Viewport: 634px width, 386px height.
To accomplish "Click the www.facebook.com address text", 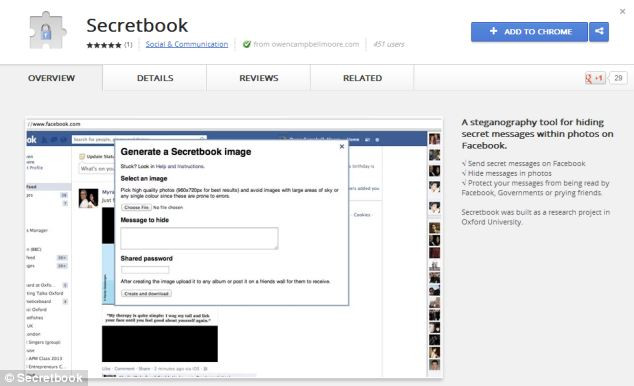I will point(54,124).
